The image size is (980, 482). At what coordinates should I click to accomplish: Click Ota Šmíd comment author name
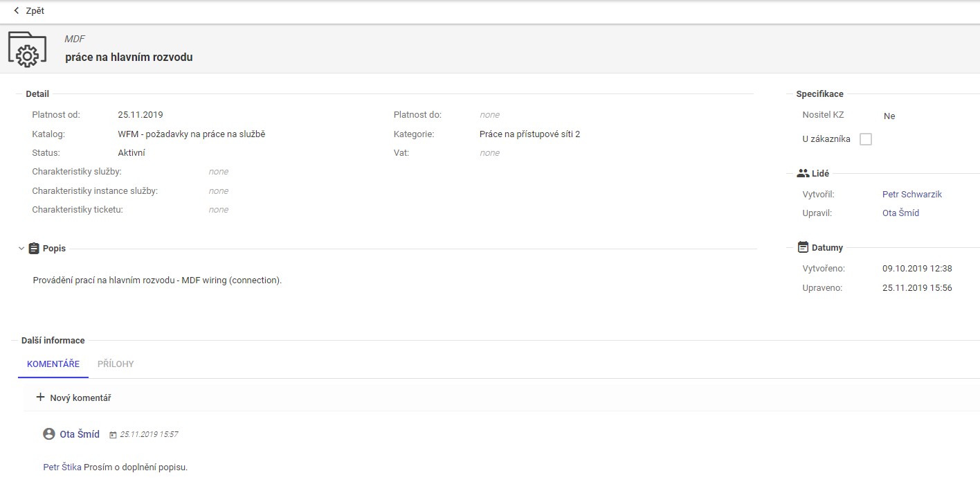(80, 434)
